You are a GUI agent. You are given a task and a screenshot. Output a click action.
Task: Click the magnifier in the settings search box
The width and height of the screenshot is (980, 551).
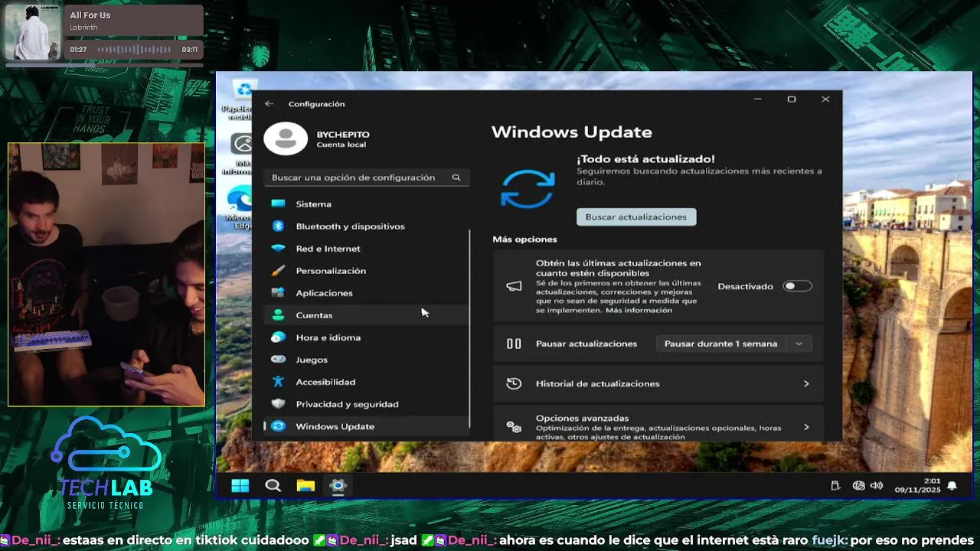click(x=456, y=178)
